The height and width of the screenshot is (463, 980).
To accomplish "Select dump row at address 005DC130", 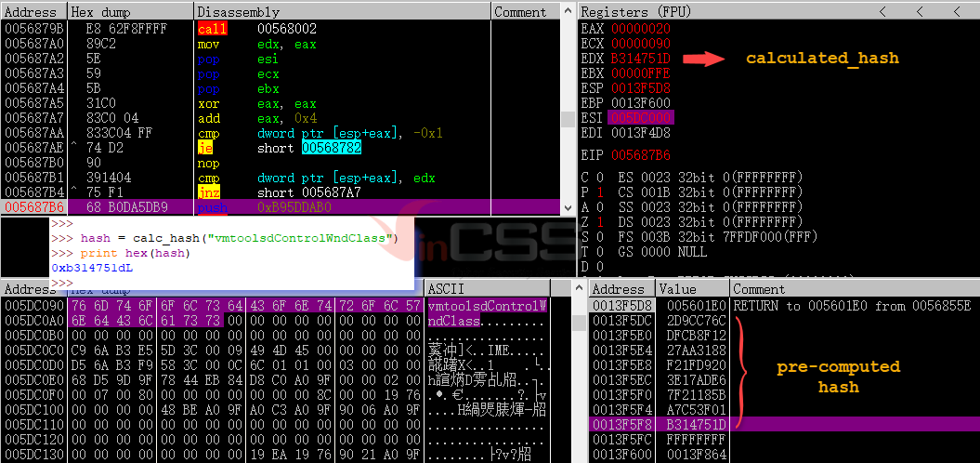I will click(276, 454).
